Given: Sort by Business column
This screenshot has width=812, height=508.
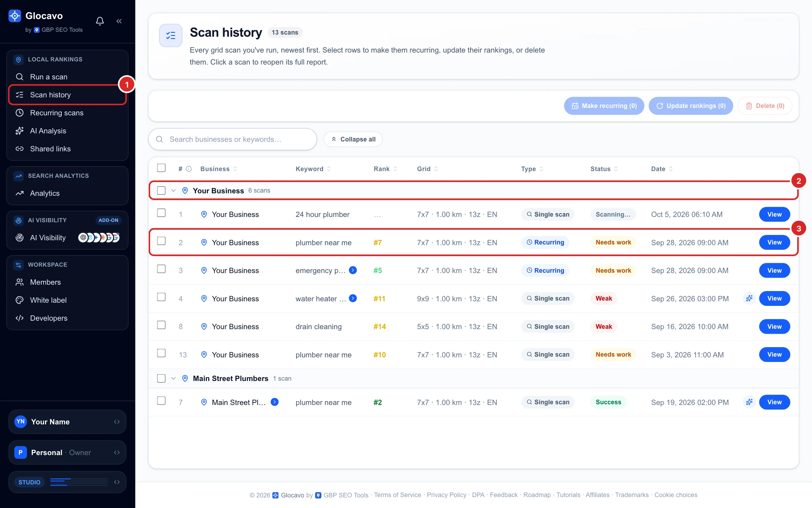Looking at the screenshot, I should [x=219, y=169].
